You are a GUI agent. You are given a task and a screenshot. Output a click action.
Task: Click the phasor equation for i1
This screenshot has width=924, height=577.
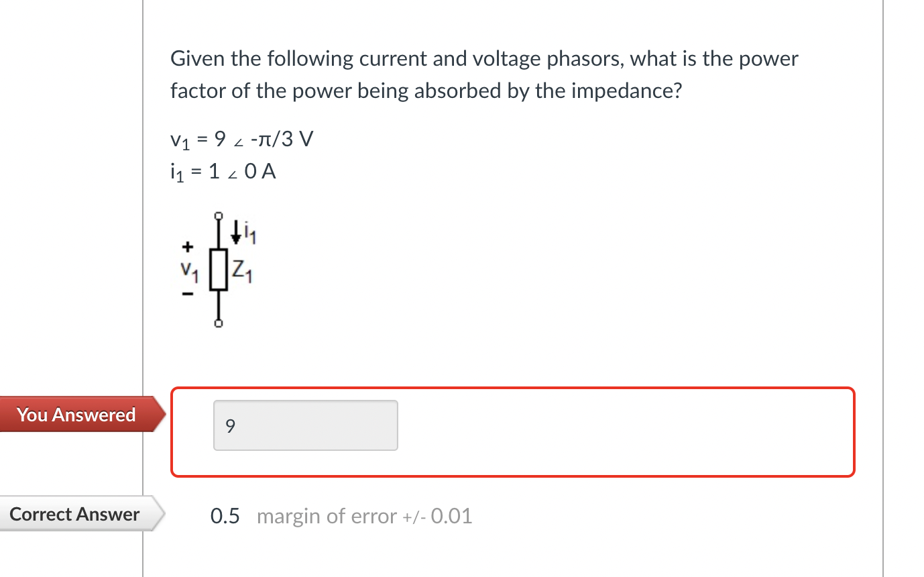pyautogui.click(x=223, y=171)
